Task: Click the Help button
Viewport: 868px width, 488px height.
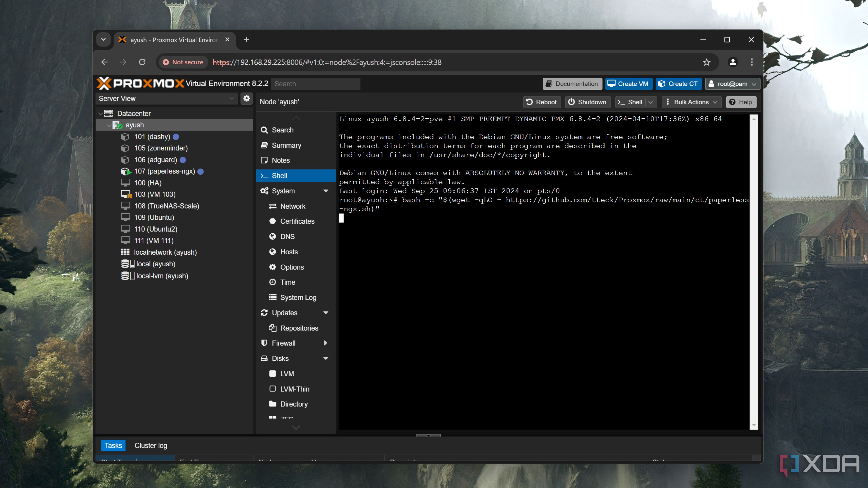Action: (x=741, y=102)
